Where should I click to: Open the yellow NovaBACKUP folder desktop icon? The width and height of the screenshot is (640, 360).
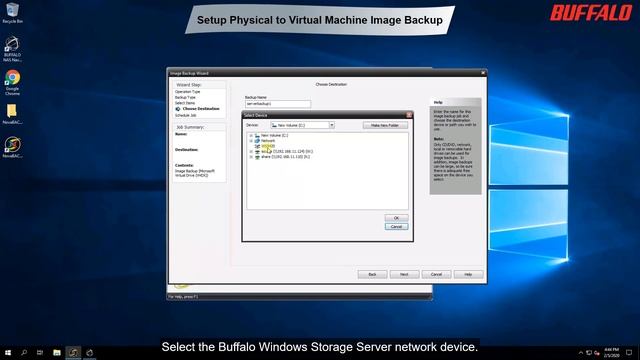click(x=12, y=114)
